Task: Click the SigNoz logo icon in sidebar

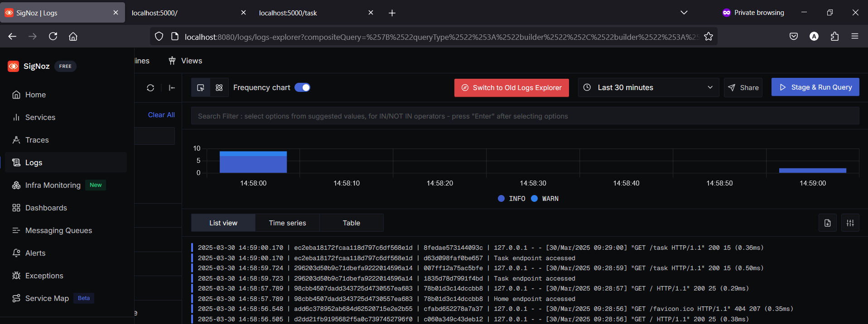Action: pyautogui.click(x=13, y=67)
